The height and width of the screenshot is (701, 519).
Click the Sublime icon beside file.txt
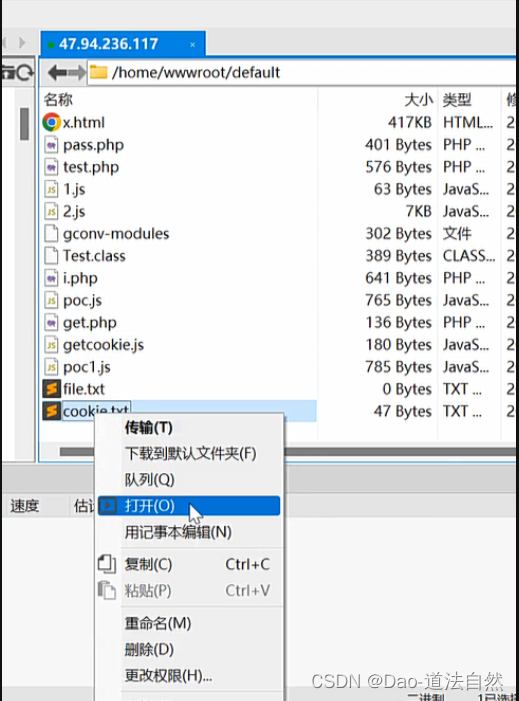coord(51,389)
